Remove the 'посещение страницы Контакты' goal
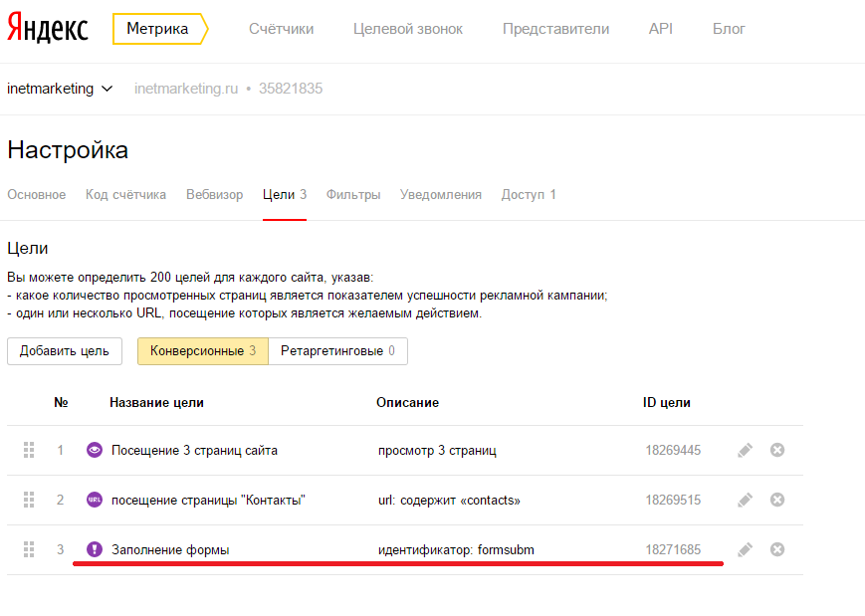The image size is (865, 616). (x=777, y=501)
